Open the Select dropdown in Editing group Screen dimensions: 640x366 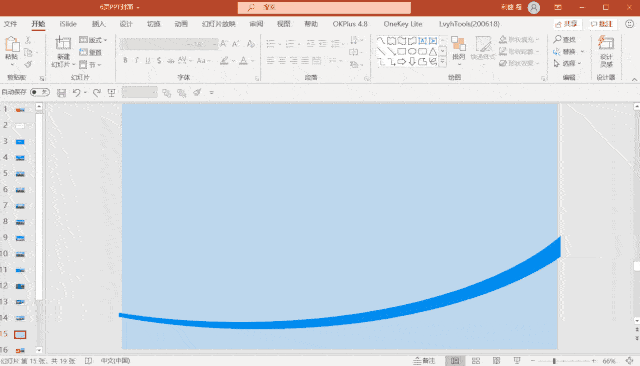coord(567,63)
